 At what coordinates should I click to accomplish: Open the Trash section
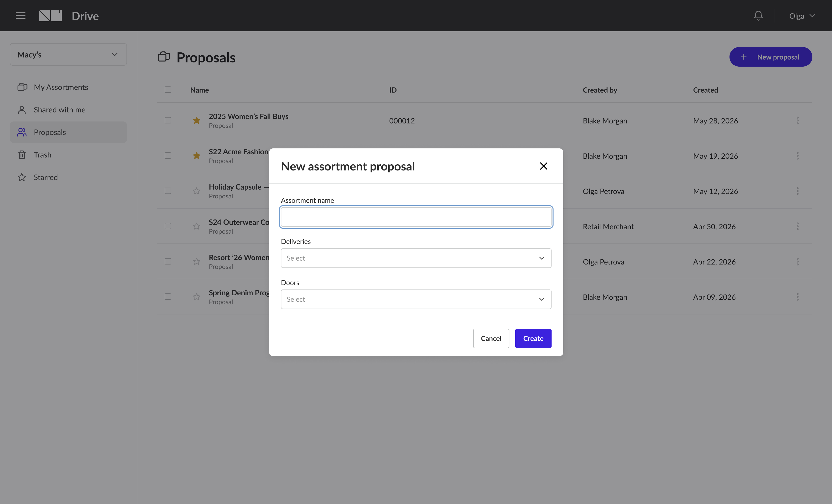(x=68, y=155)
